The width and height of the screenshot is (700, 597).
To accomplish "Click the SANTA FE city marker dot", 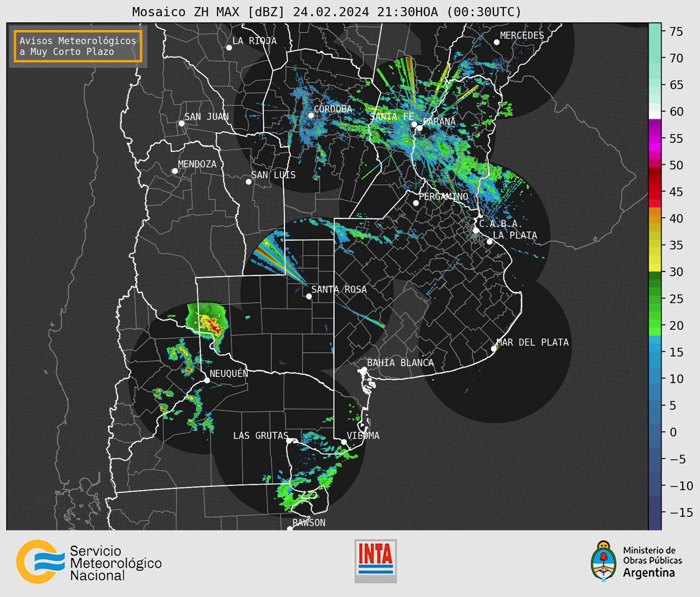I will click(x=414, y=124).
